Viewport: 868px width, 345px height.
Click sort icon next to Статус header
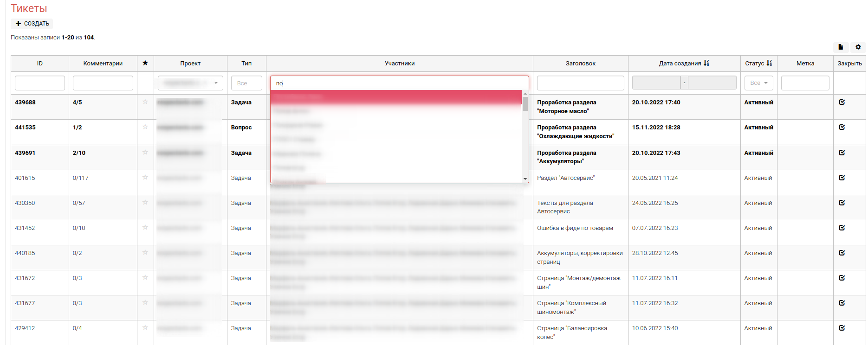coord(769,63)
